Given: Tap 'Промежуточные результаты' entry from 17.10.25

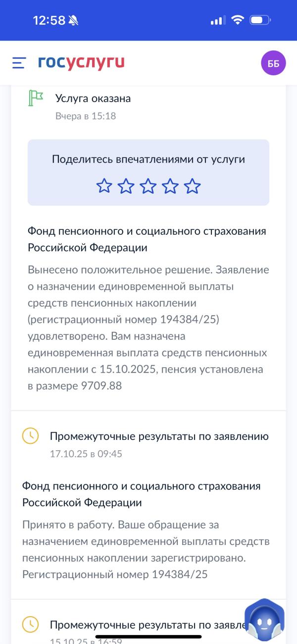Looking at the screenshot, I should (x=159, y=436).
